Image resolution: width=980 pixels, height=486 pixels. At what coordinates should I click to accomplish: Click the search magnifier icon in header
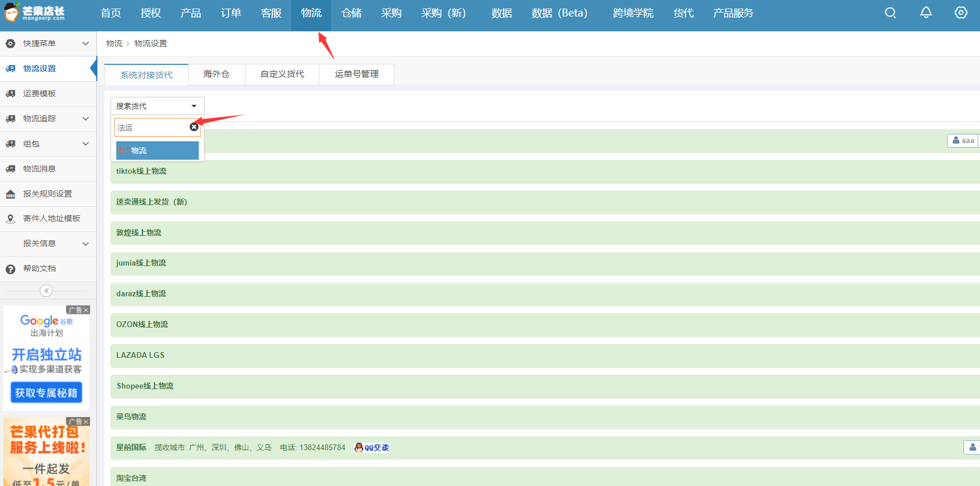(891, 13)
